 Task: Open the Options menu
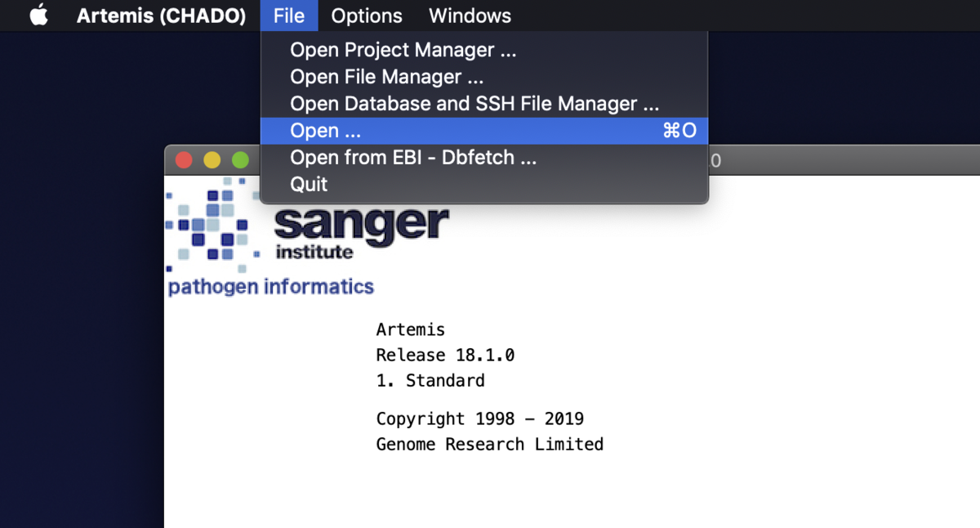coord(367,16)
